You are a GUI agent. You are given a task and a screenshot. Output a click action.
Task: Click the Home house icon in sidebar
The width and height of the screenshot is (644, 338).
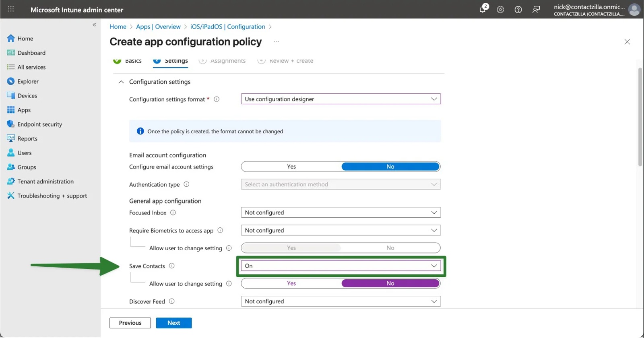pyautogui.click(x=11, y=38)
